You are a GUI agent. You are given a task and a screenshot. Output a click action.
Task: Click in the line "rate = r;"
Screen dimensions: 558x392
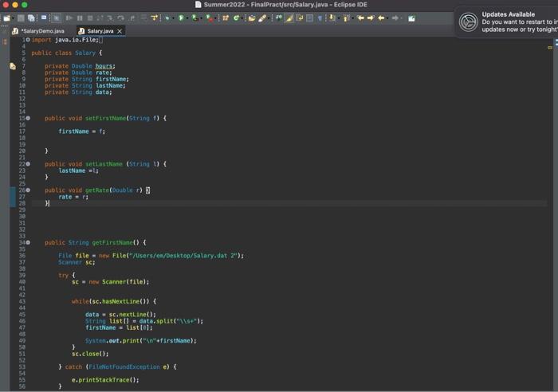tap(73, 197)
